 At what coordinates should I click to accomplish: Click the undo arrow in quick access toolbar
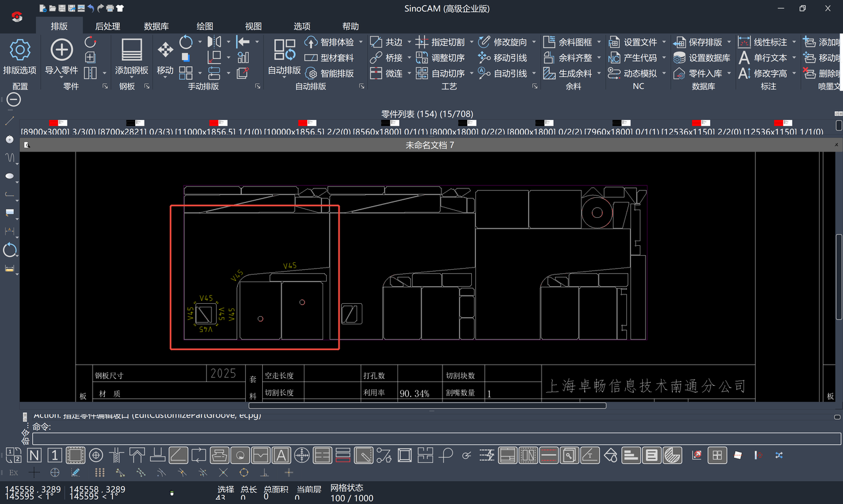pyautogui.click(x=91, y=8)
